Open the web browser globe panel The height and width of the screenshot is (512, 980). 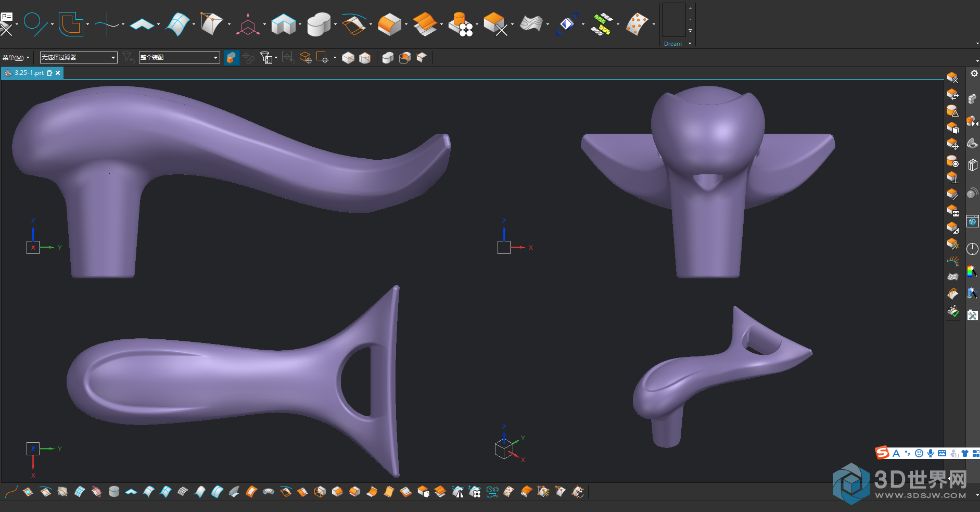(x=972, y=221)
